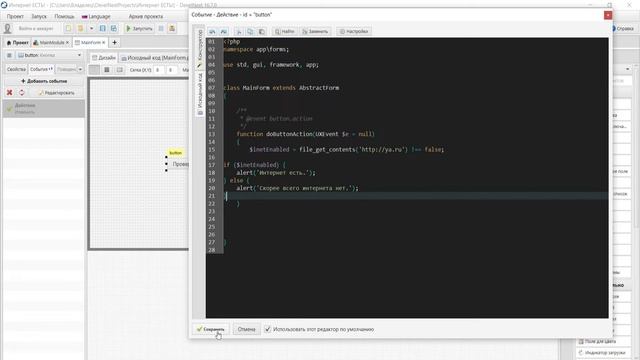Close the MainModule tab
Screen dimensions: 640x360
point(68,42)
